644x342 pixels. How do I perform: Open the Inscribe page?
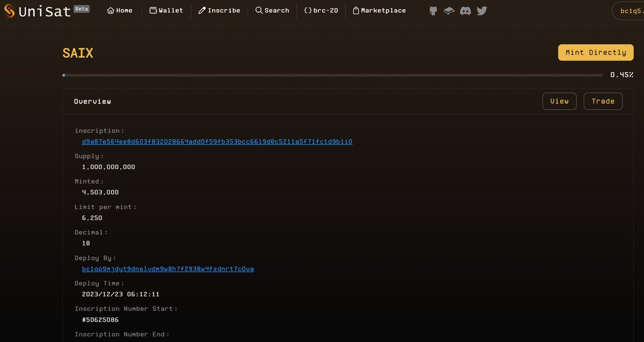point(219,11)
